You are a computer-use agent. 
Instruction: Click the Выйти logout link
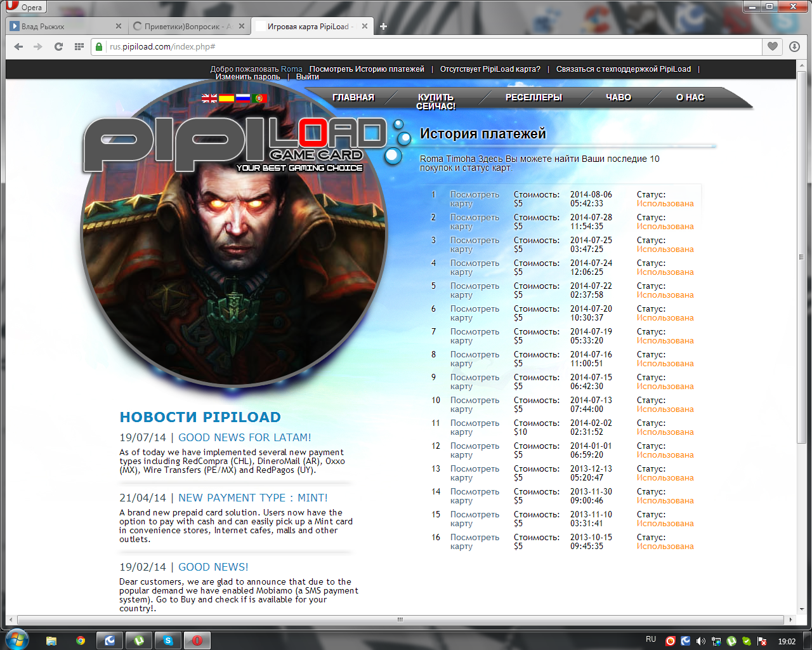pyautogui.click(x=307, y=77)
